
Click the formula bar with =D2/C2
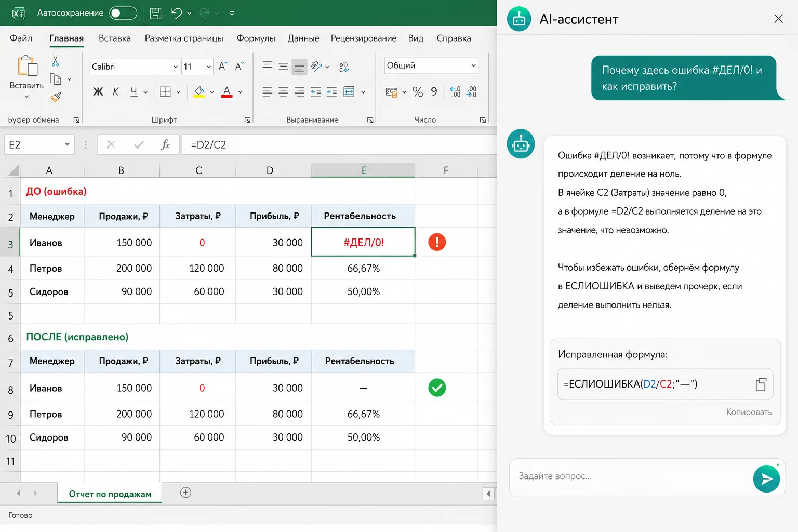point(339,144)
